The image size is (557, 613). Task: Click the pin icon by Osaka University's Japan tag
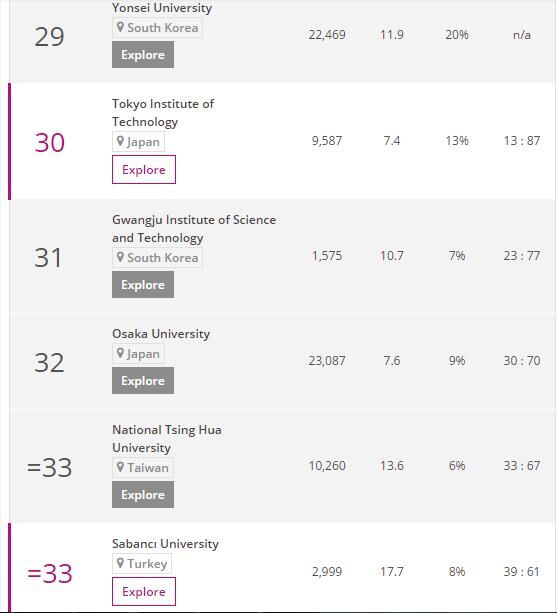click(x=120, y=353)
